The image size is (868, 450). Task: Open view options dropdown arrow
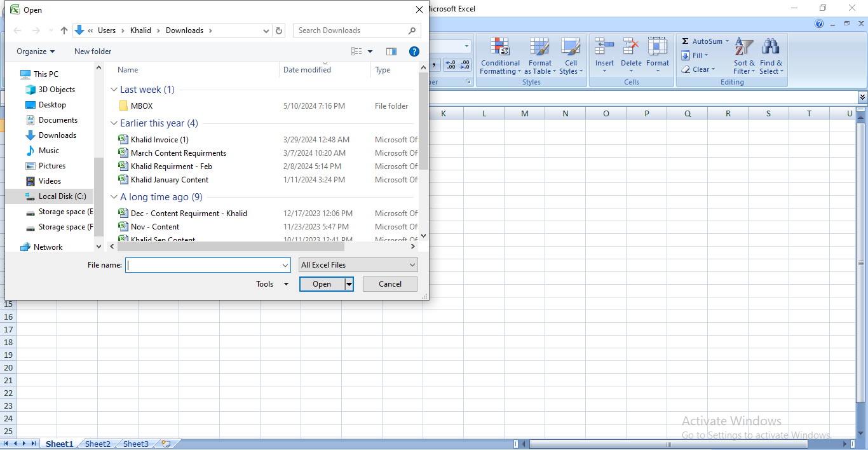(x=370, y=51)
